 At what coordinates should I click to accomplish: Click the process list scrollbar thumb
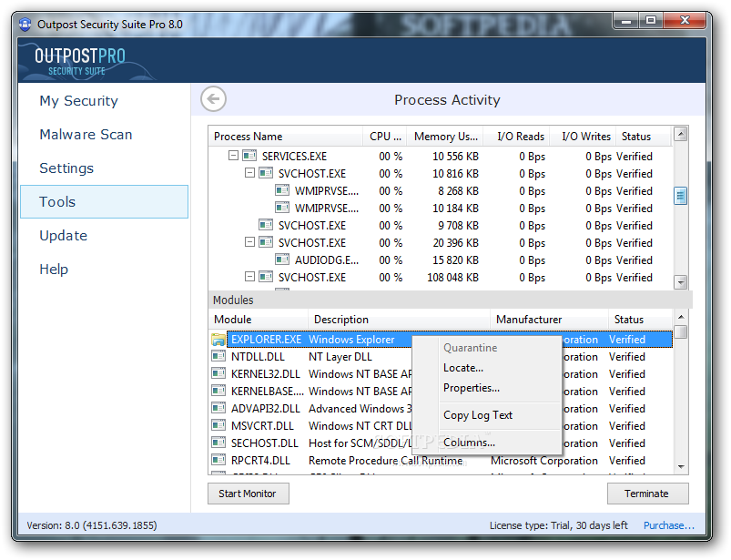tap(680, 196)
